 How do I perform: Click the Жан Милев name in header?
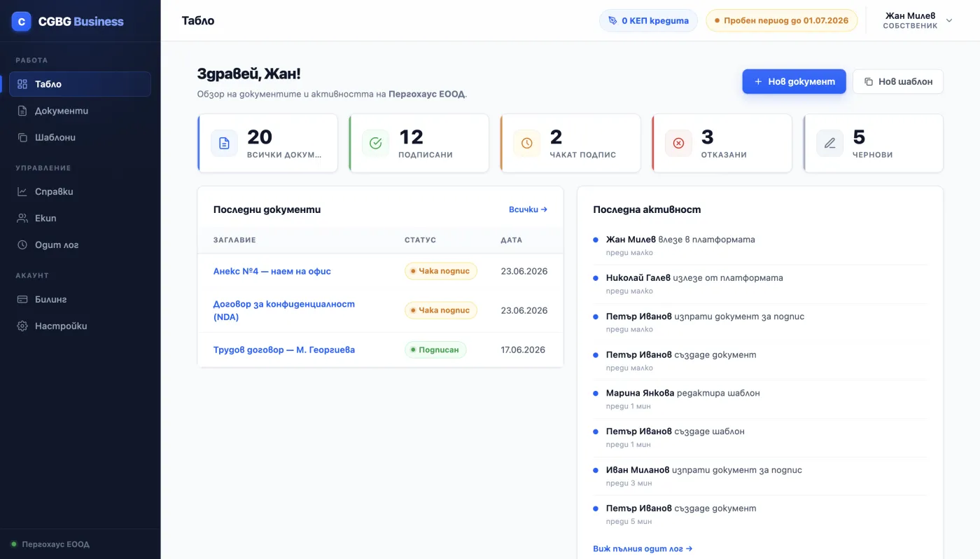[910, 15]
